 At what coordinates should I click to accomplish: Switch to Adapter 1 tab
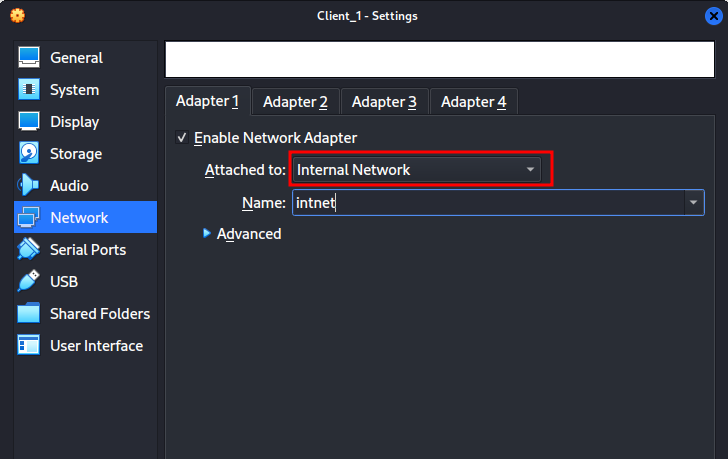click(208, 101)
